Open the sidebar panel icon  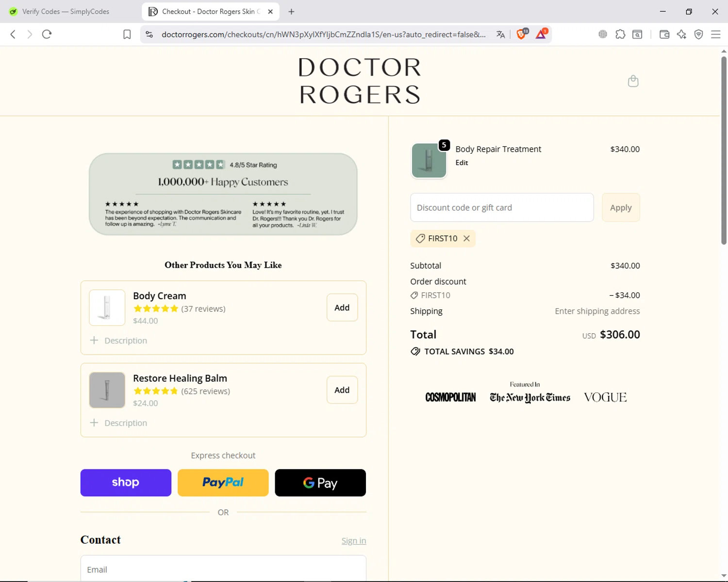pos(637,34)
